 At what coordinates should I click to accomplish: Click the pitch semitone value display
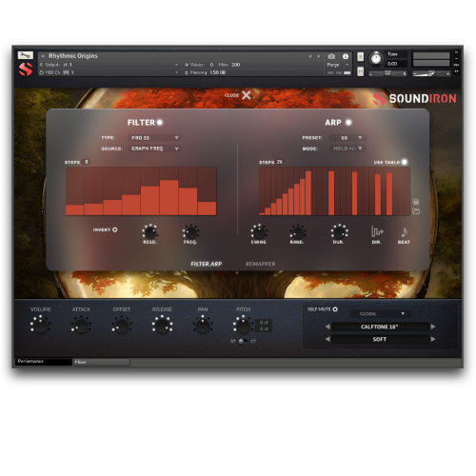(x=264, y=323)
